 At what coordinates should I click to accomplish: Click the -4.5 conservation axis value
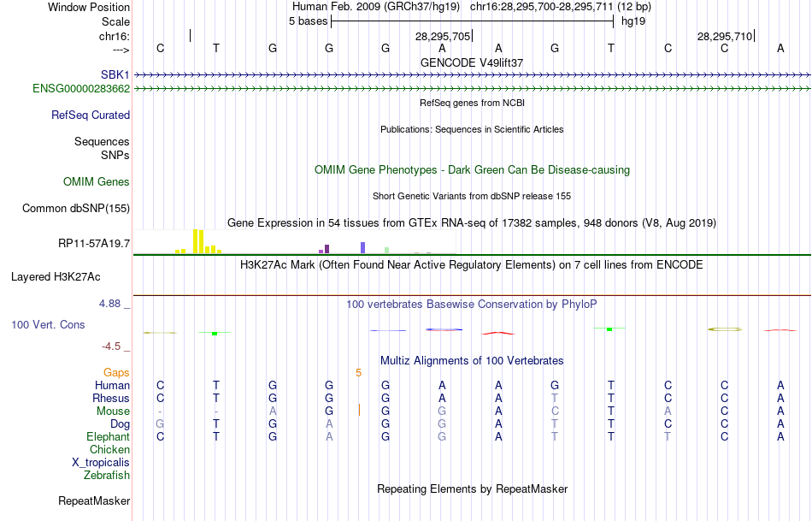click(111, 346)
